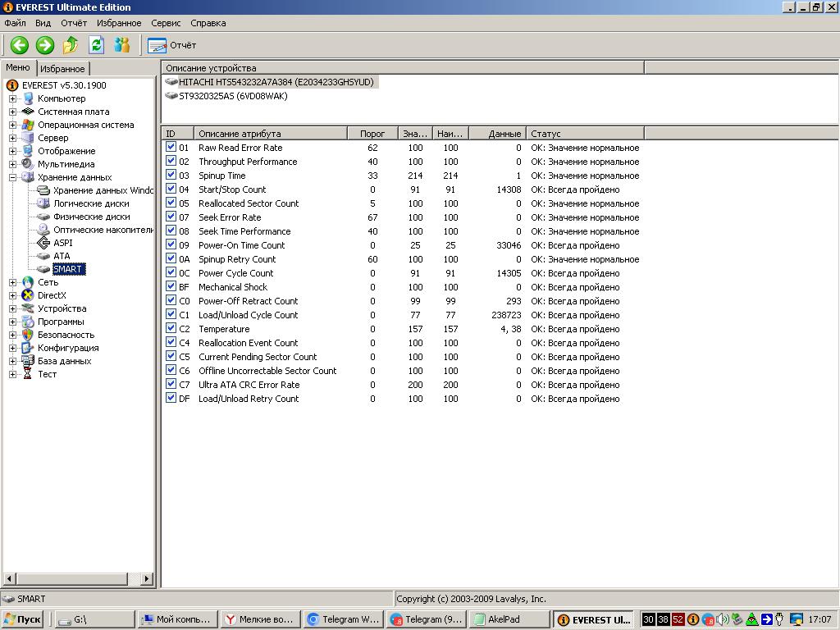Collapse the Хранение данных tree node
840x630 pixels.
click(13, 177)
